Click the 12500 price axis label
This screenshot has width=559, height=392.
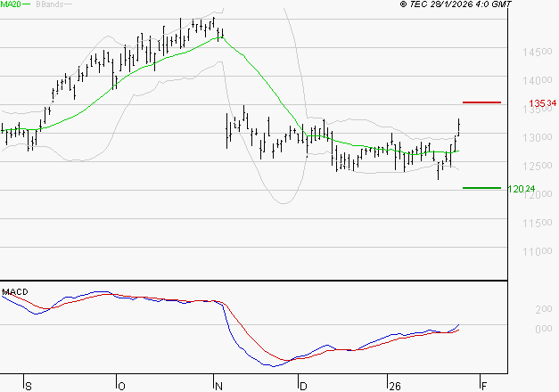click(x=538, y=166)
